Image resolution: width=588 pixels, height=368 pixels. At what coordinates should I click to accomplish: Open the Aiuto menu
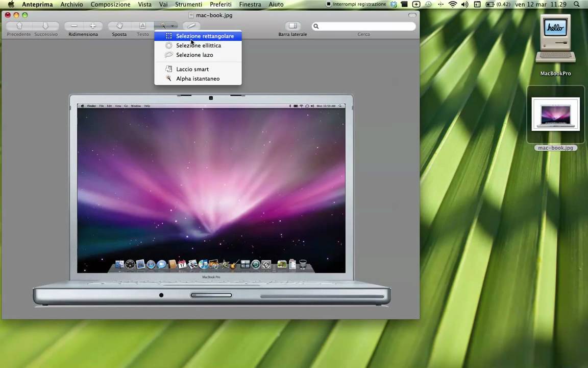pyautogui.click(x=276, y=5)
